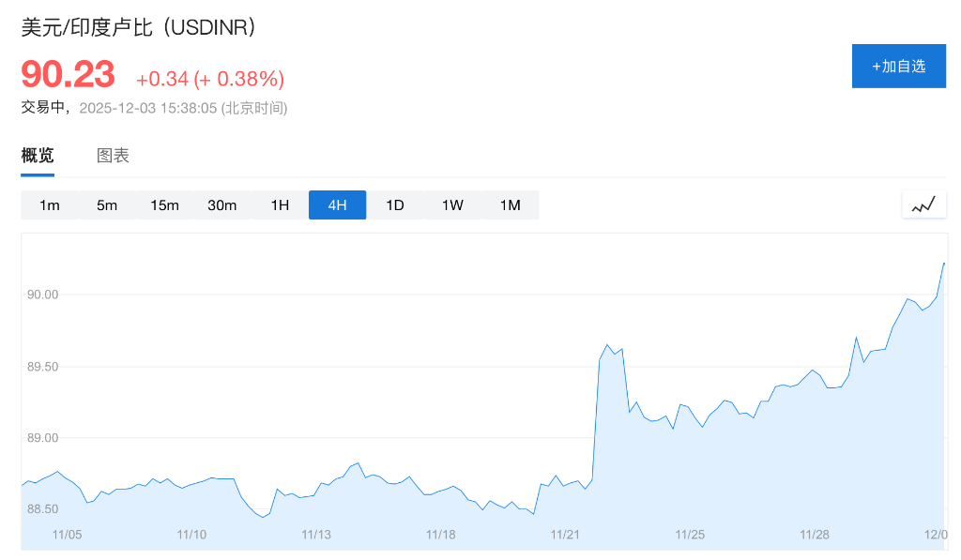The height and width of the screenshot is (560, 961).
Task: Open the line chart type icon
Action: coord(923,204)
